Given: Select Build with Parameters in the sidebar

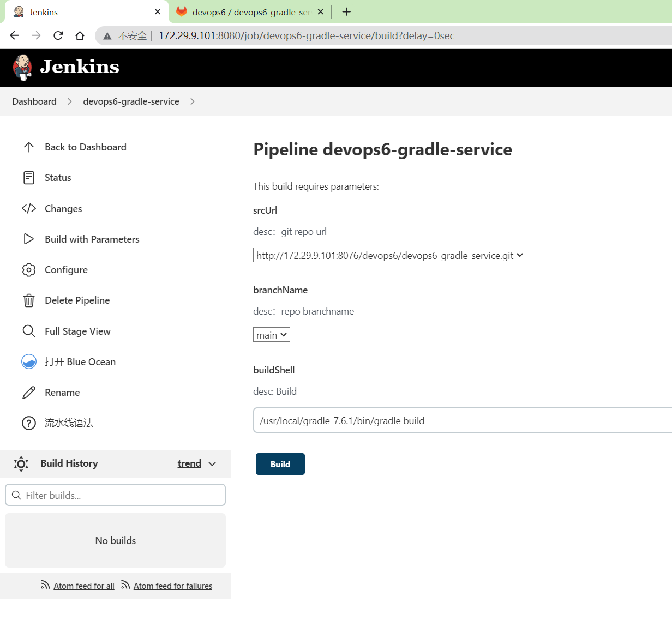Looking at the screenshot, I should pos(92,239).
